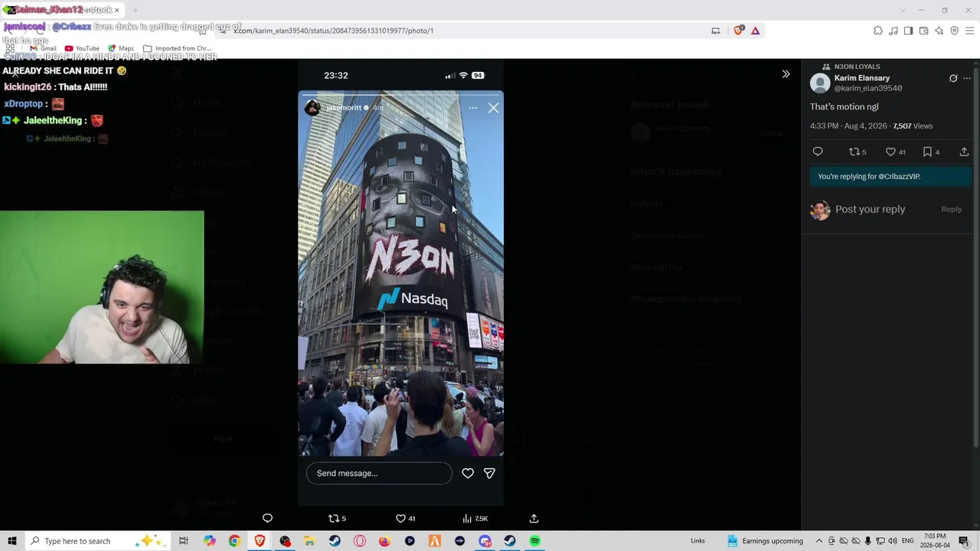
Task: Toggle the browser sidebar panel icon
Action: coord(908,31)
